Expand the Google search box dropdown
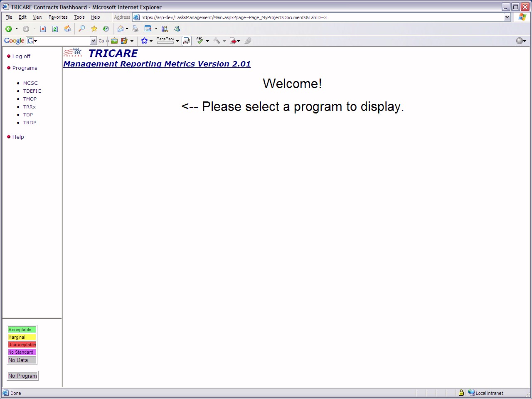 click(x=93, y=41)
